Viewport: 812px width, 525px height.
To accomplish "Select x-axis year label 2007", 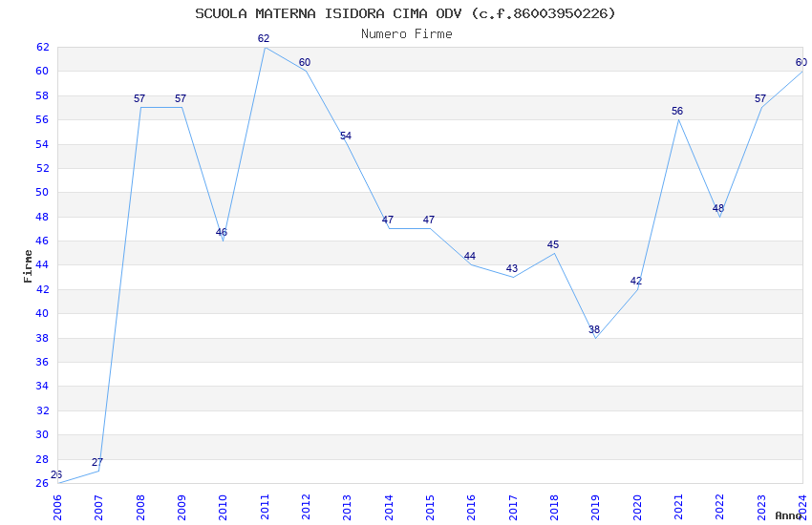I will (x=98, y=507).
